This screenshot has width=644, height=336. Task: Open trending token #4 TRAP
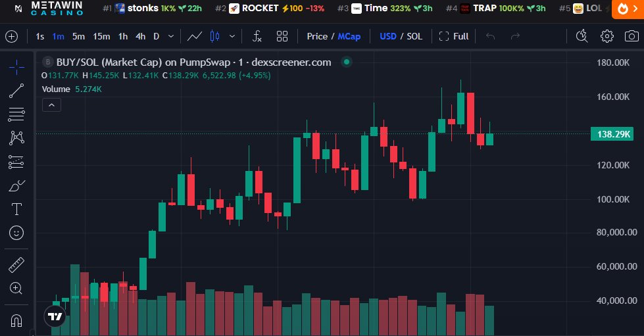click(x=496, y=8)
